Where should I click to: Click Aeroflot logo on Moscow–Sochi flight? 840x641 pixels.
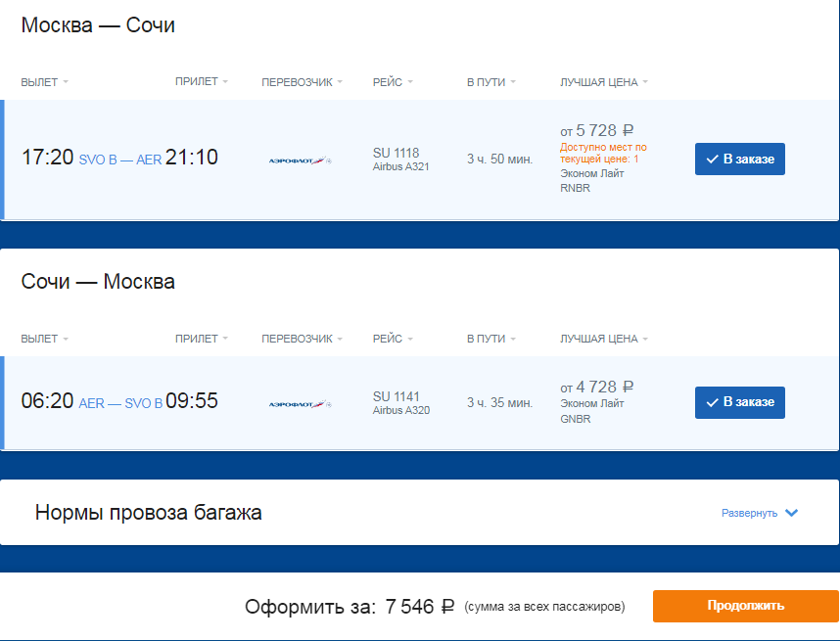click(x=300, y=160)
